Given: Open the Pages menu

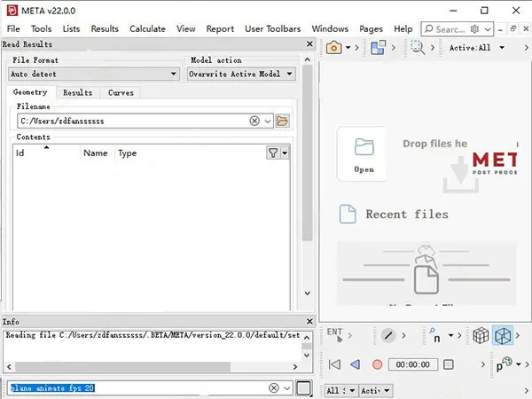Looking at the screenshot, I should pyautogui.click(x=371, y=29).
